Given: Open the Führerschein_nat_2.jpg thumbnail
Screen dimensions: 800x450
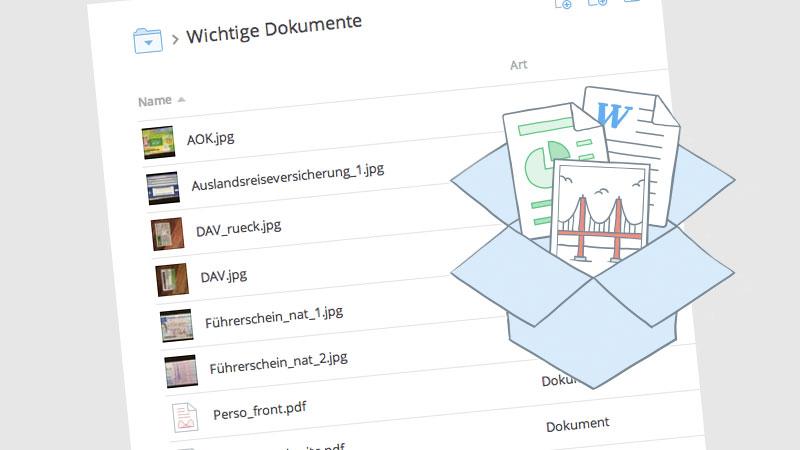Looking at the screenshot, I should (x=181, y=371).
